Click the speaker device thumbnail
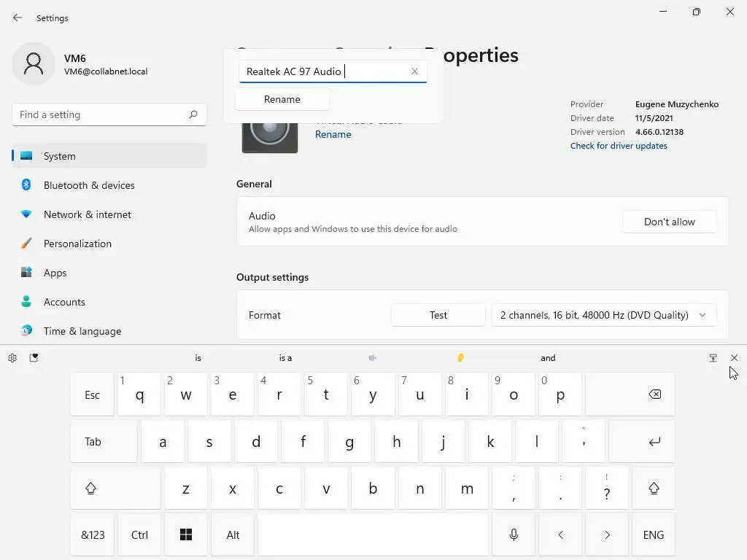747x560 pixels. click(270, 138)
